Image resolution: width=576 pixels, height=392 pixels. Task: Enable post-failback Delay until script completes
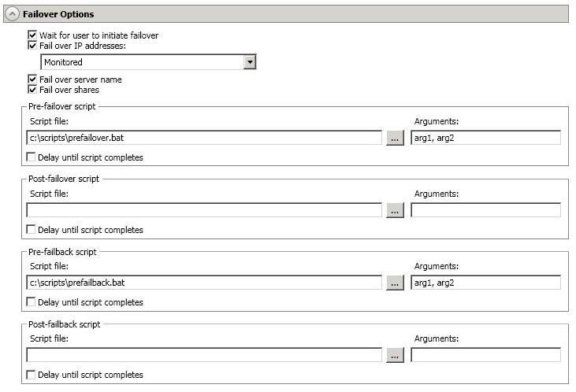[x=32, y=375]
